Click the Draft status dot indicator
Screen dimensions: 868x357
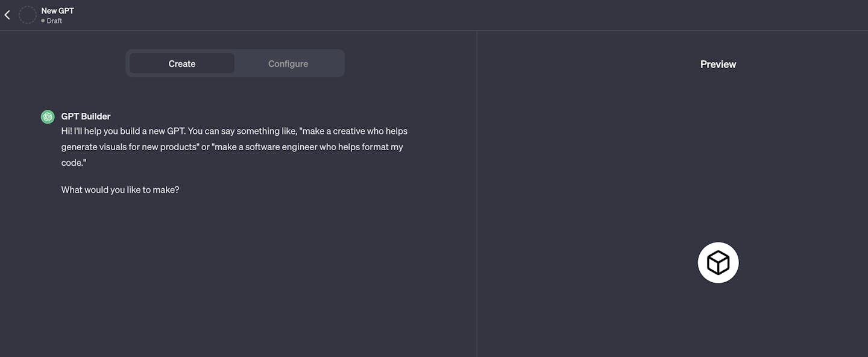pyautogui.click(x=43, y=21)
